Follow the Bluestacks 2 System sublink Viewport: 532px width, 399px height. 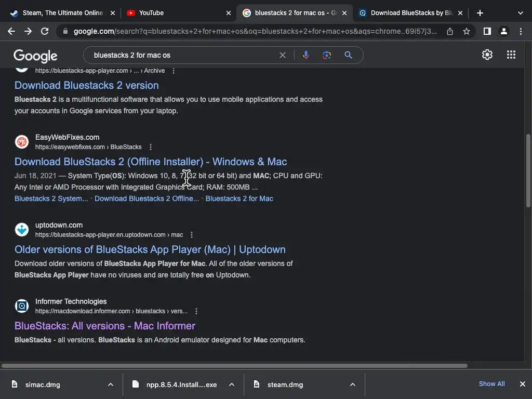tap(51, 198)
